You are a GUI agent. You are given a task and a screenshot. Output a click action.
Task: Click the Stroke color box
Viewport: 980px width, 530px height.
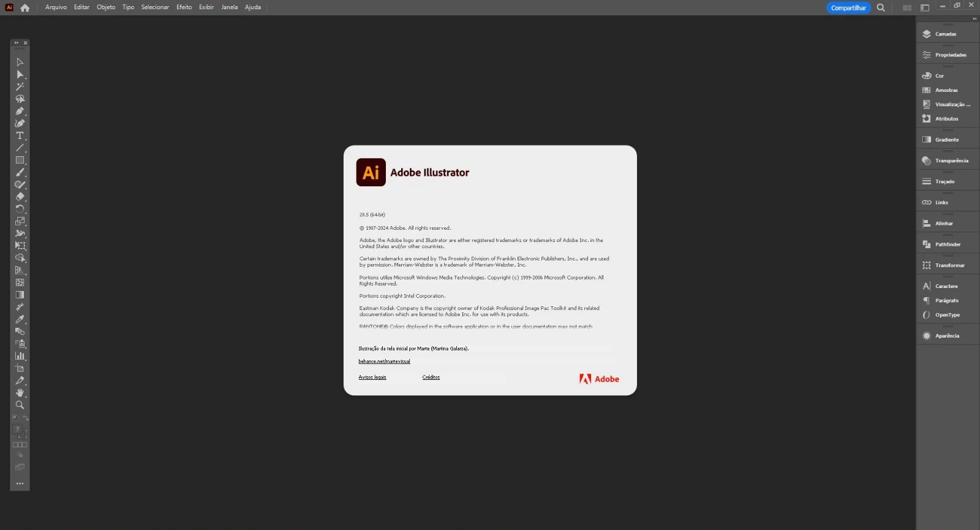point(23,434)
